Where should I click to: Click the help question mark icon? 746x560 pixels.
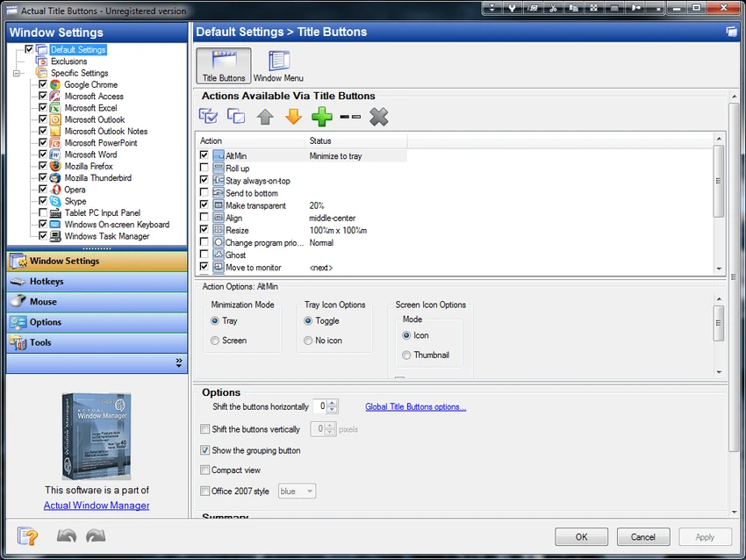[27, 536]
